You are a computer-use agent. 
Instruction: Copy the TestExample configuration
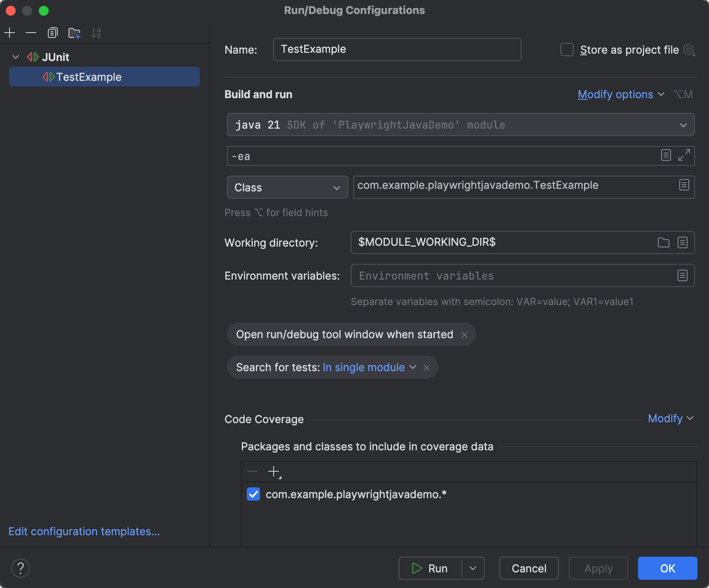pyautogui.click(x=52, y=33)
